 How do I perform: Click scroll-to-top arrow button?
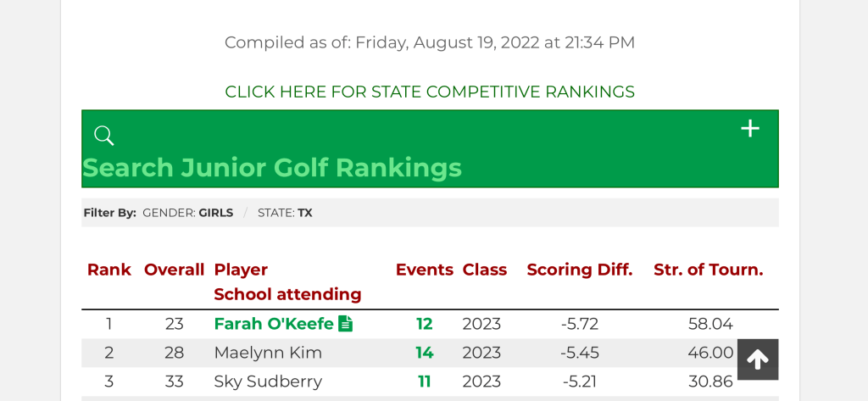[x=757, y=359]
